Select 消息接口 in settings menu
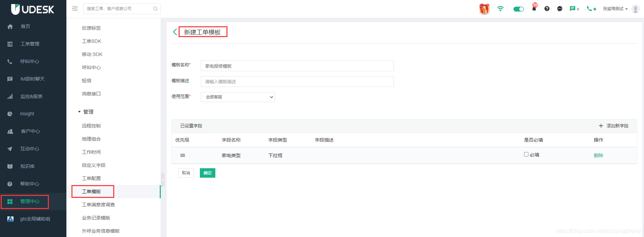The image size is (644, 237). click(91, 94)
